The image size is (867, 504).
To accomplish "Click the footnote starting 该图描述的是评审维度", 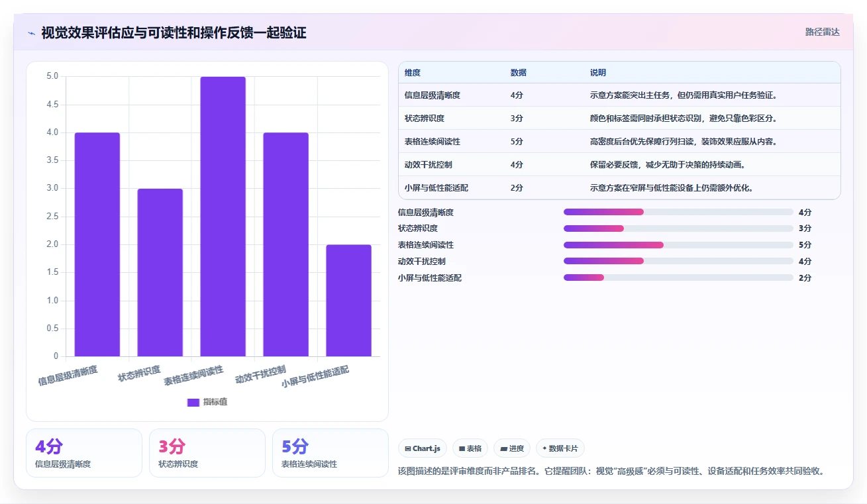I will [611, 472].
